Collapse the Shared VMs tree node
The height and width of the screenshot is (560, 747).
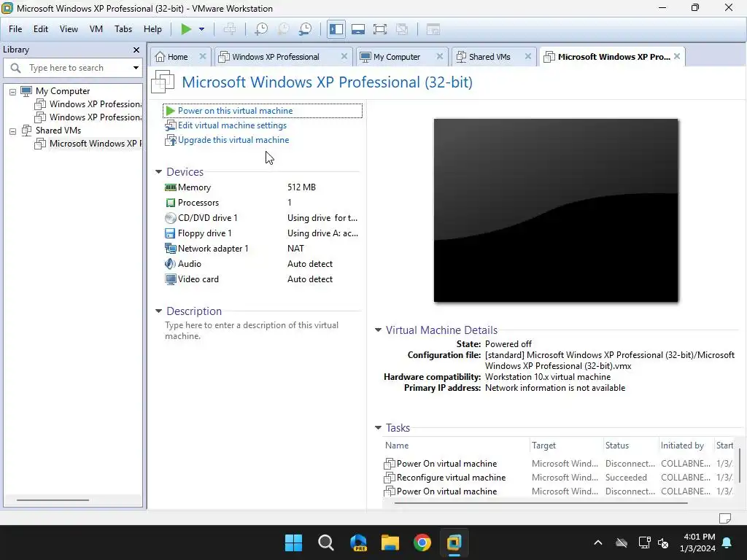[13, 131]
